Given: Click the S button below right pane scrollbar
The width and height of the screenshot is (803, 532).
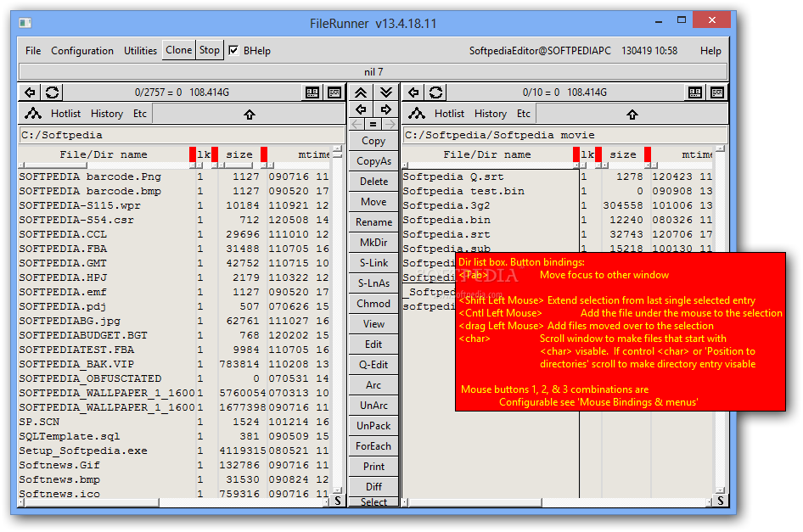Looking at the screenshot, I should 720,501.
